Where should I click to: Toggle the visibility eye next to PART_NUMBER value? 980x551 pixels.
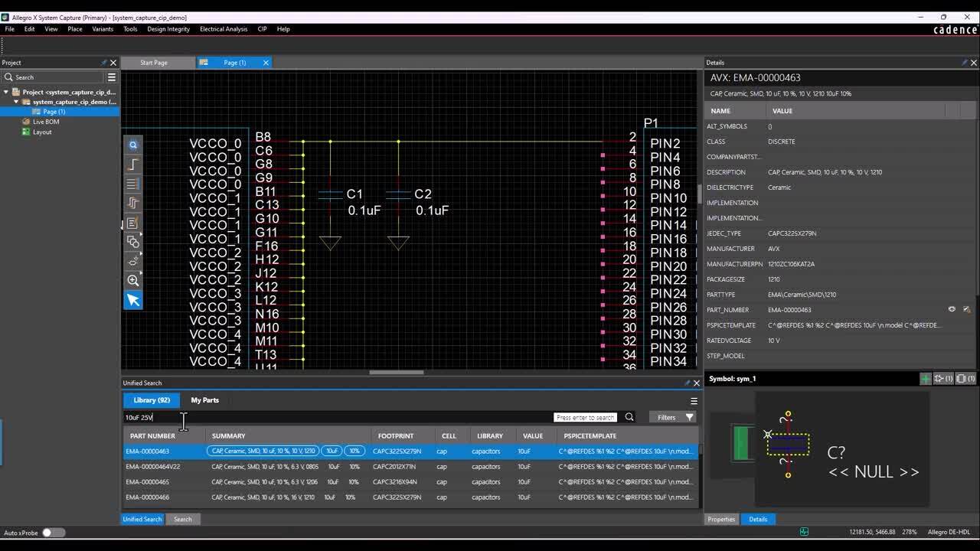951,309
